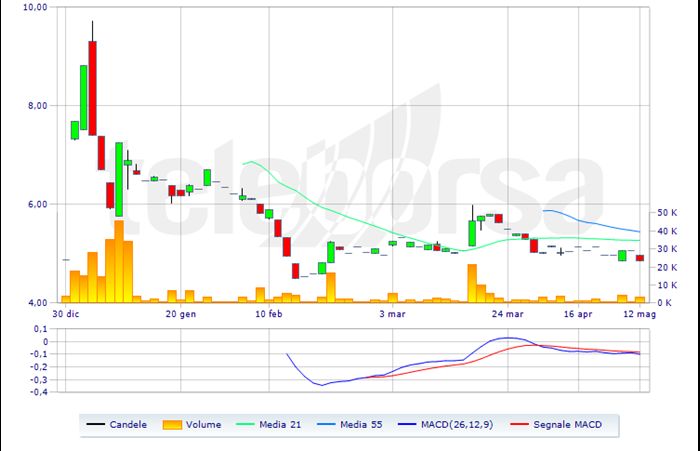Click the Candele legend entry
The image size is (700, 451).
[x=117, y=425]
